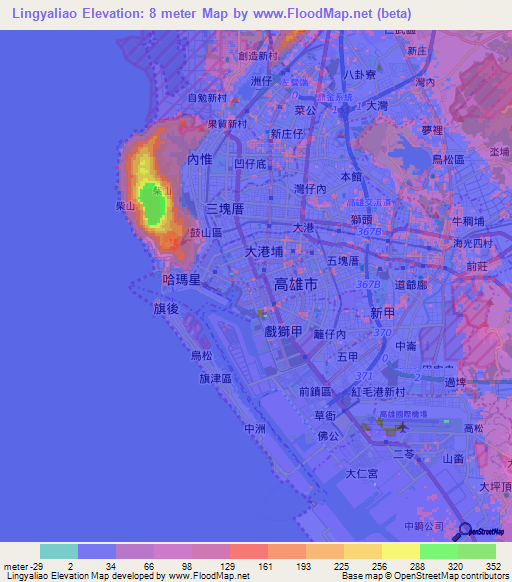The width and height of the screenshot is (512, 582).
Task: Click the 戲獅甲 map label
Action: coord(283,331)
